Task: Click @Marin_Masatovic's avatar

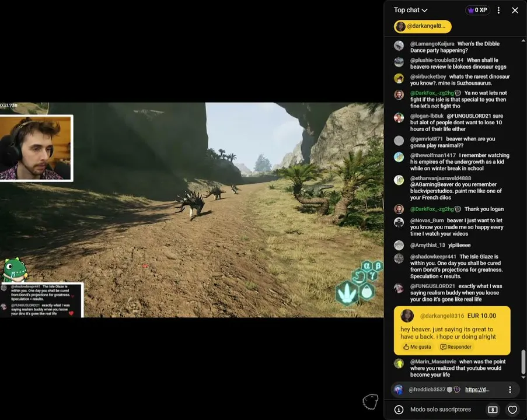Action: pos(399,363)
